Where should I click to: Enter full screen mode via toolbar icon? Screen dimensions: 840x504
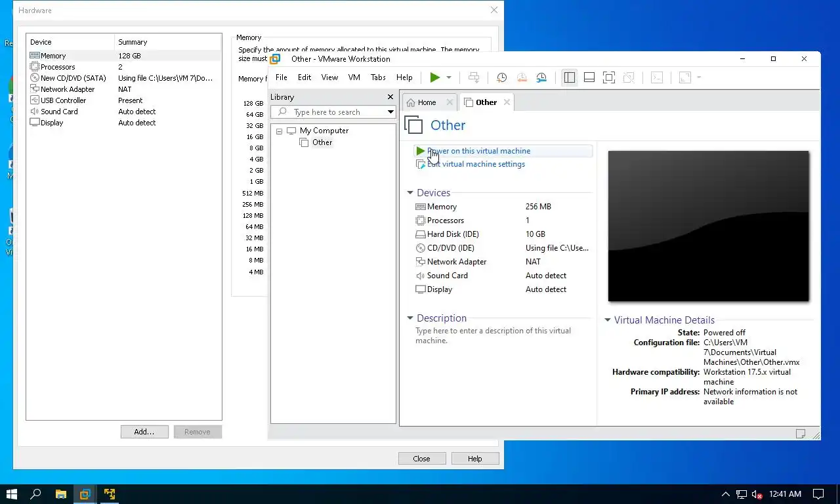pyautogui.click(x=609, y=77)
